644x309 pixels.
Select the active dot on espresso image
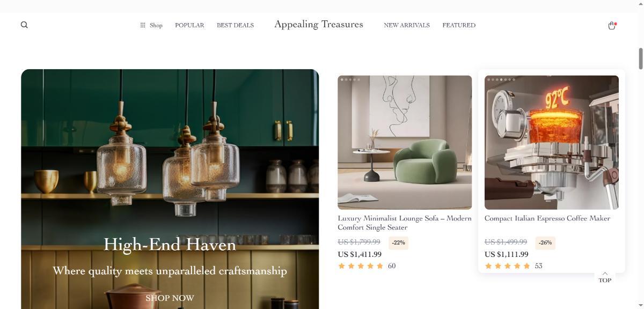[501, 79]
